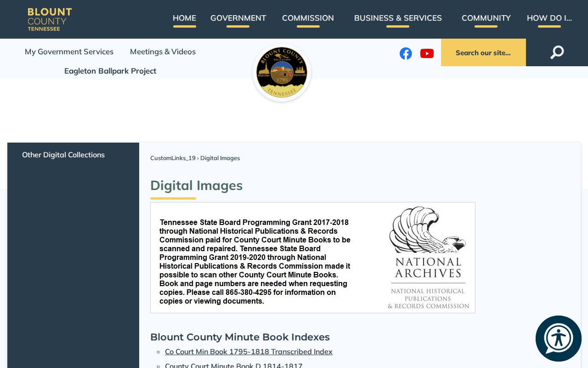Open County Court Minute Book D 1814-1817
The height and width of the screenshot is (368, 588).
tap(233, 366)
